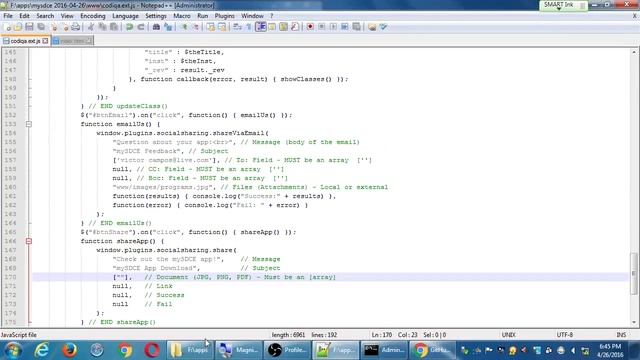Toggle the INS insert mode in status bar
Screen dimensions: 640x360
pos(621,335)
